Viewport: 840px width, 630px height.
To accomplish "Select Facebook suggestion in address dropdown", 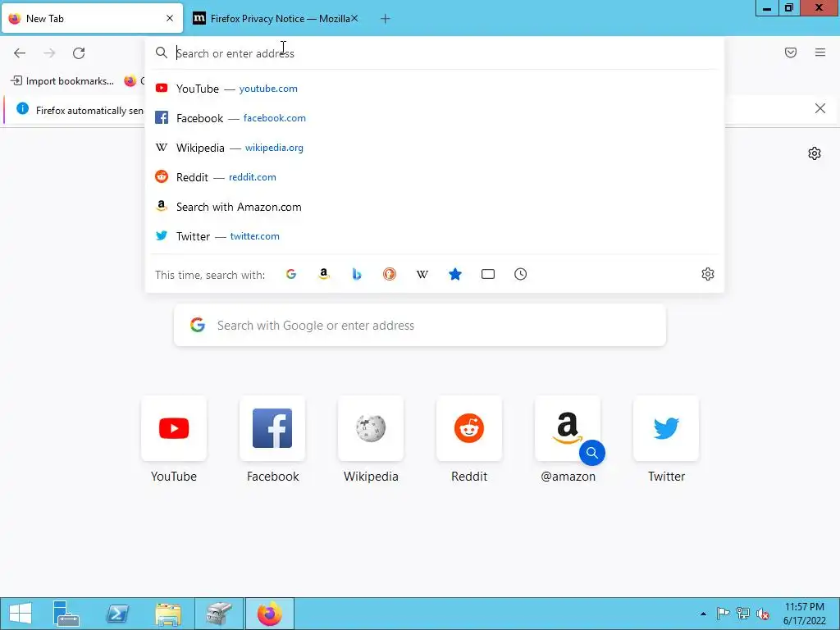I will coord(435,118).
